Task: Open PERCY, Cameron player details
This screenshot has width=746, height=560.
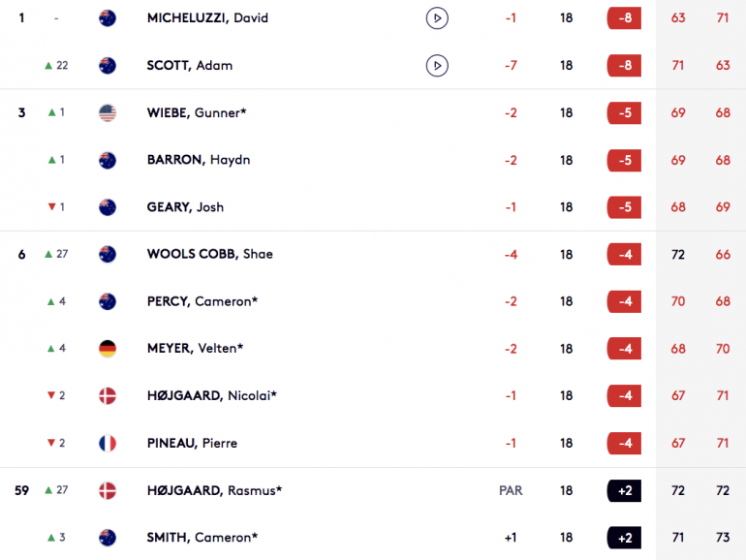Action: coord(202,301)
